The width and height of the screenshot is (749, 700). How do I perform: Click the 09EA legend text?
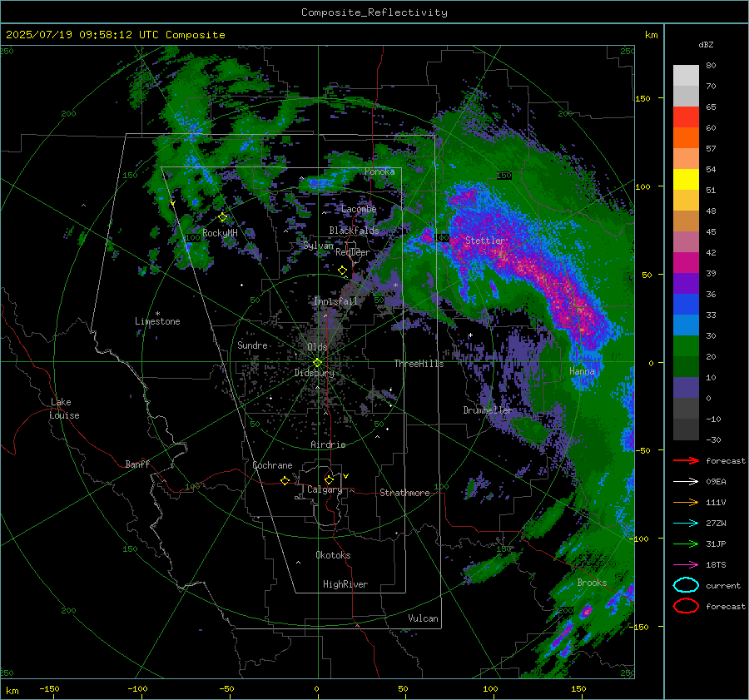pyautogui.click(x=716, y=482)
